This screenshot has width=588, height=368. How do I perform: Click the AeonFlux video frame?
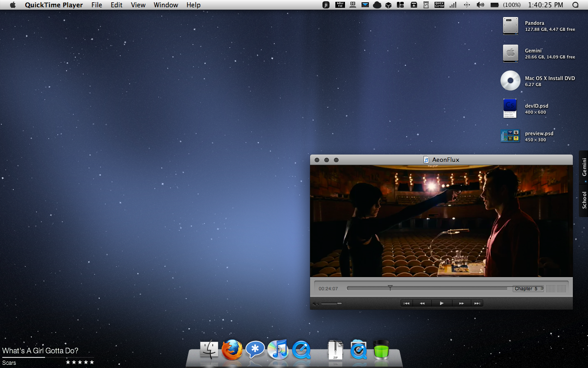tap(441, 221)
